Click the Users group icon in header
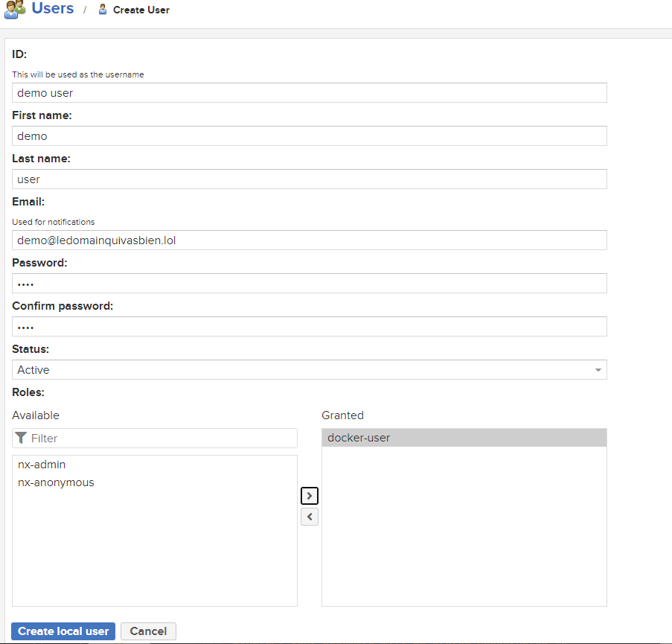The image size is (672, 644). [15, 10]
